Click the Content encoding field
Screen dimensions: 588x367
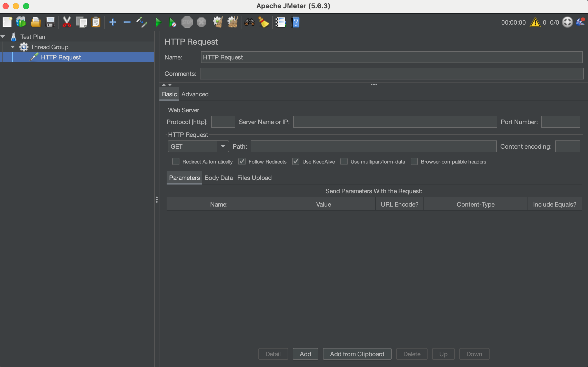(567, 146)
